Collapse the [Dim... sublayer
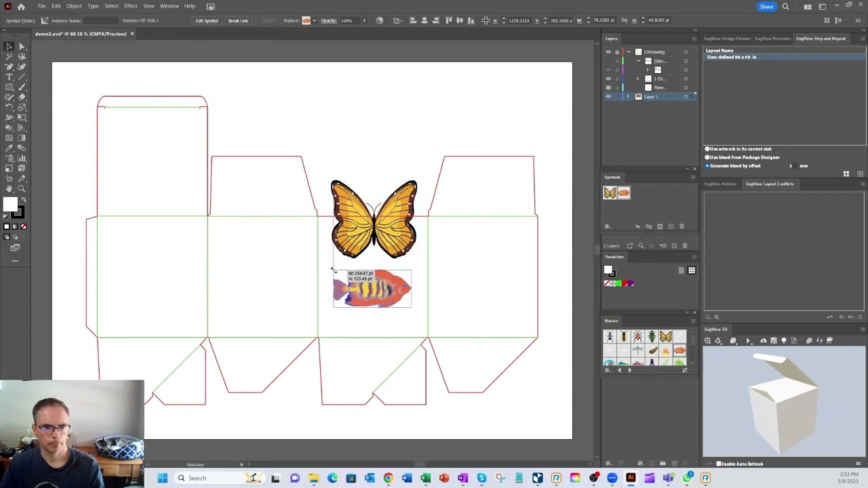 pos(638,61)
